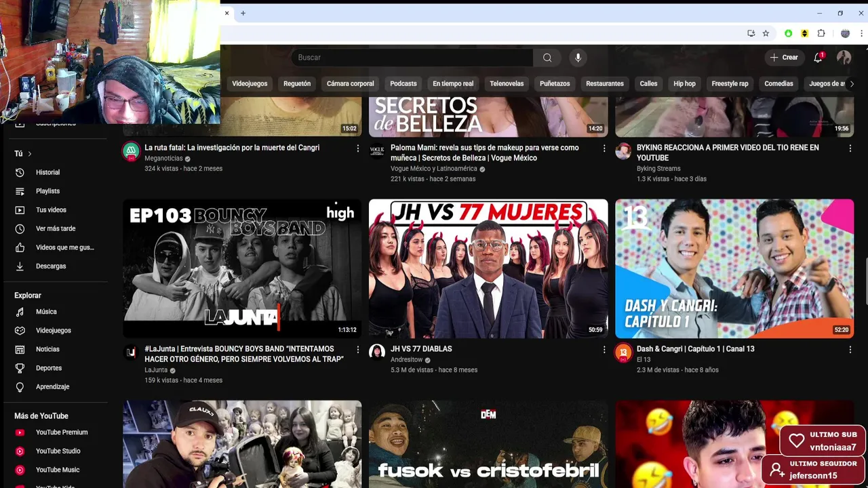This screenshot has height=488, width=868.
Task: Open Dash & Cangri Capítulo 1 title
Action: (x=695, y=349)
